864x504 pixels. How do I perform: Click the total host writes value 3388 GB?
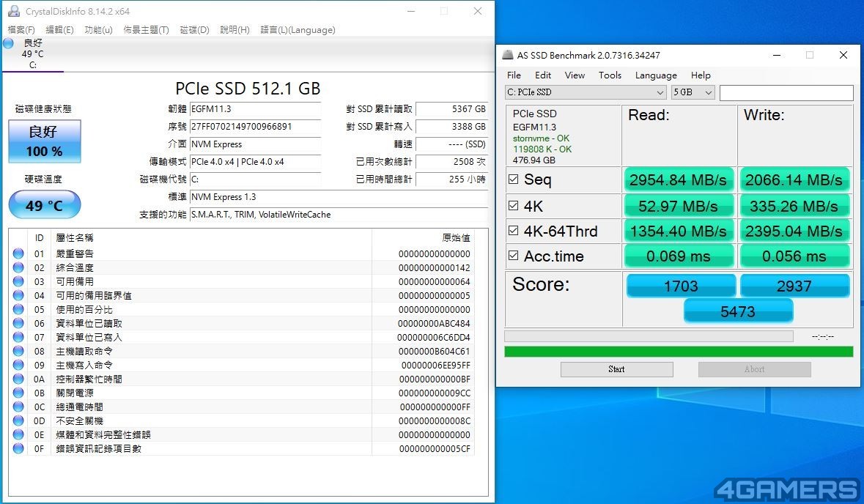click(452, 127)
